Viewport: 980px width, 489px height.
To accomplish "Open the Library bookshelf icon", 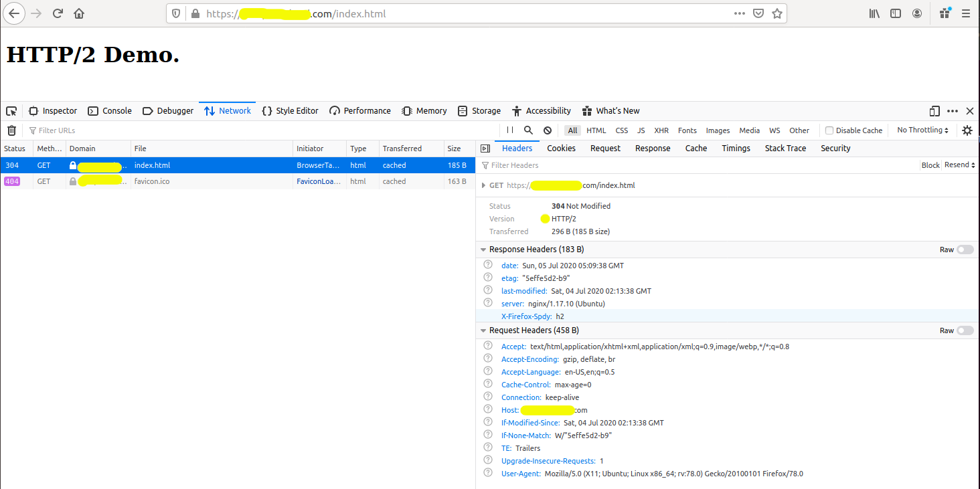I will coord(874,13).
